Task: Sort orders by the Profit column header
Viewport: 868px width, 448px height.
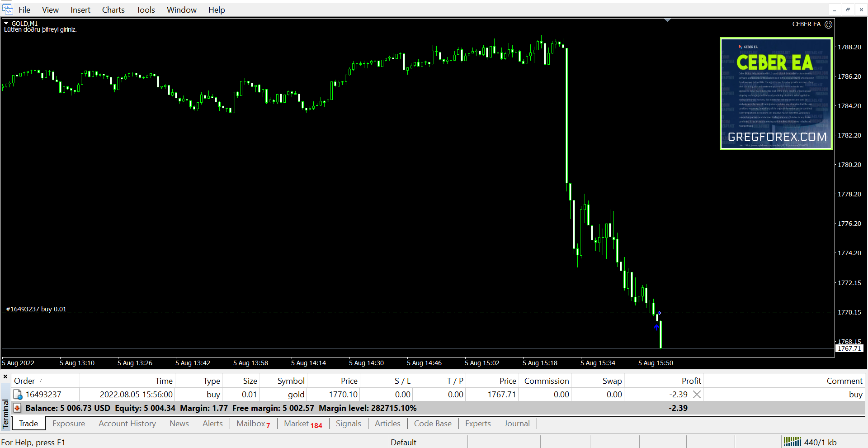Action: (691, 381)
